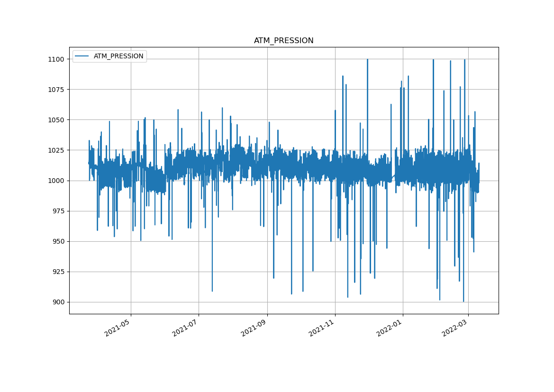Click the 2021-07 x-axis date label
Image resolution: width=554 pixels, height=392 pixels.
(185, 328)
